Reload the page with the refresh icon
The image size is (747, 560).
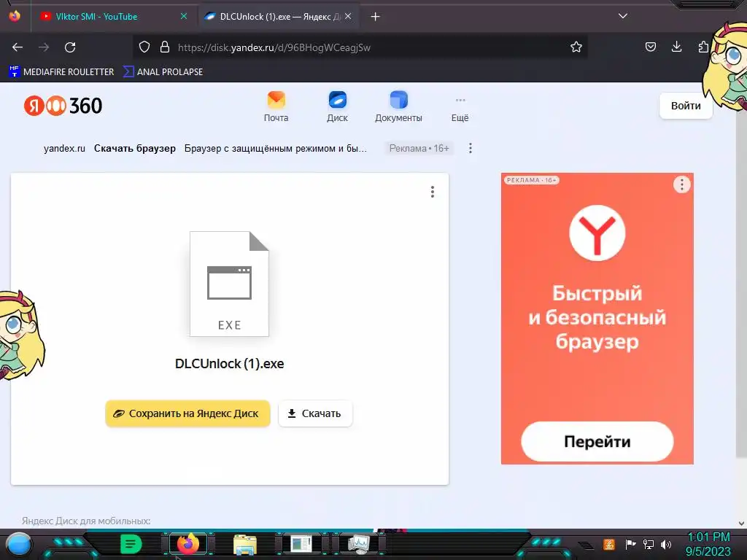pos(70,47)
